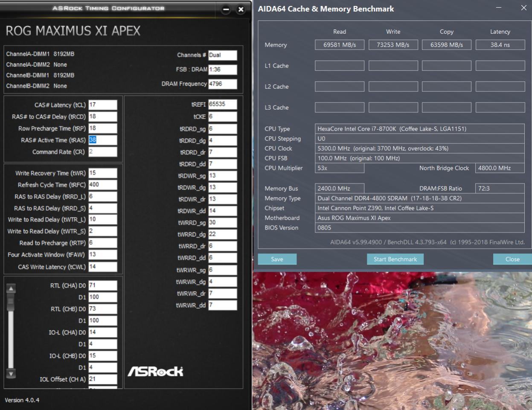This screenshot has width=532, height=410.
Task: Click the Memory Latency result 38.4 ns
Action: (500, 45)
